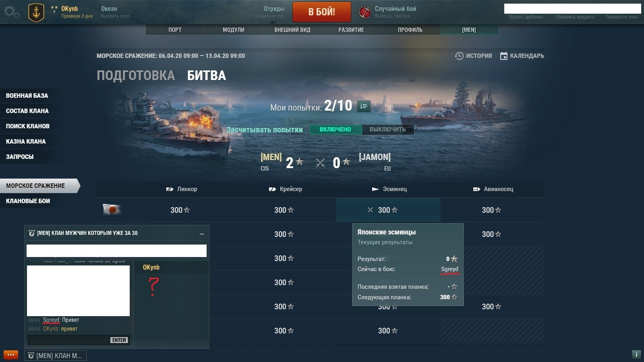644x362 pixels.
Task: Click the chat message input field
Action: 68,340
